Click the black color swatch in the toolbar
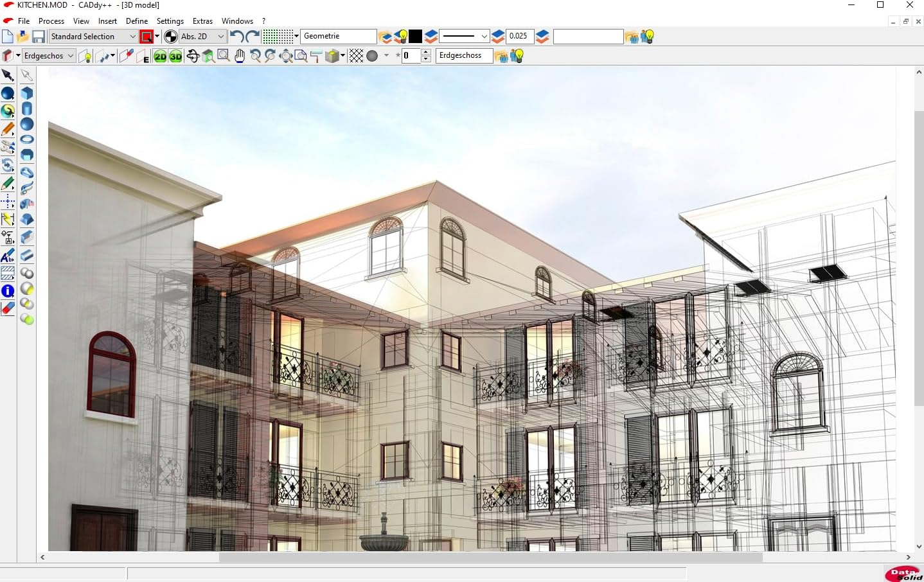This screenshot has width=924, height=582. click(x=416, y=37)
